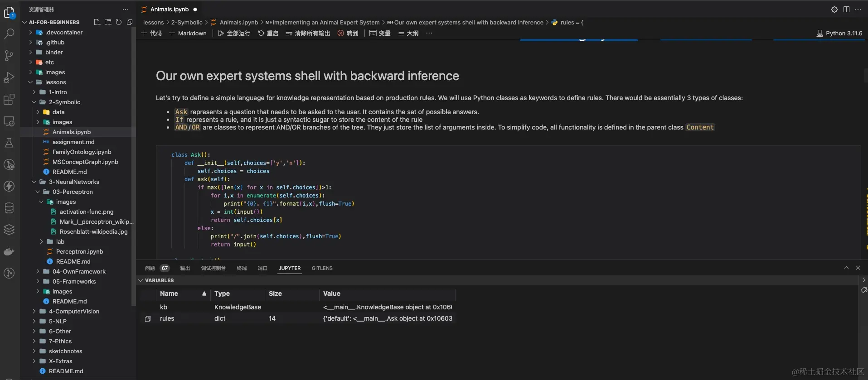The image size is (868, 380).
Task: Add a code cell with 代码 button
Action: point(151,33)
